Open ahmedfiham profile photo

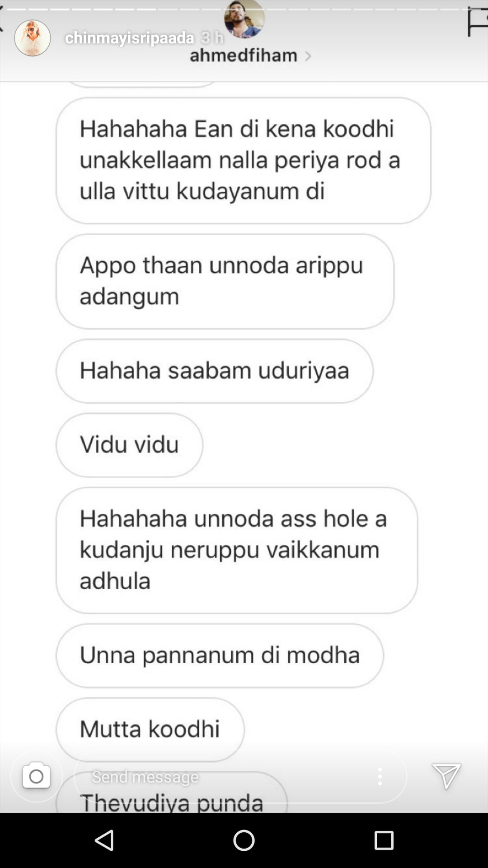[244, 19]
